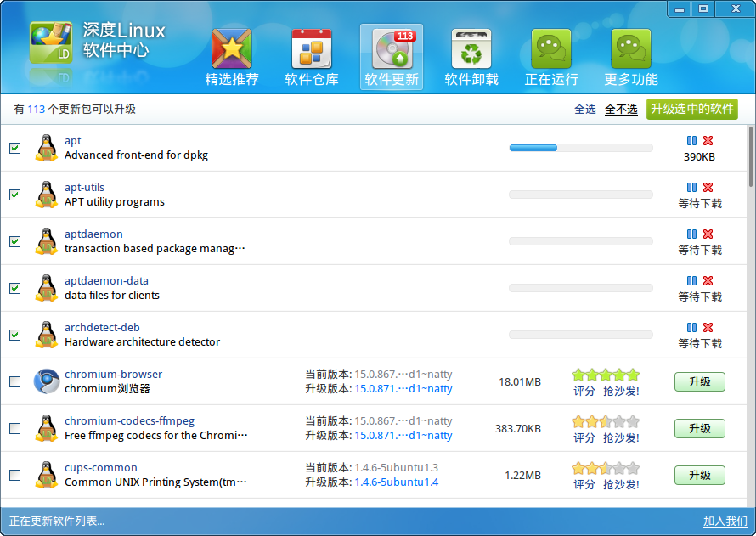The image size is (756, 536).
Task: Click the 加入我们 join us link
Action: pos(725,521)
